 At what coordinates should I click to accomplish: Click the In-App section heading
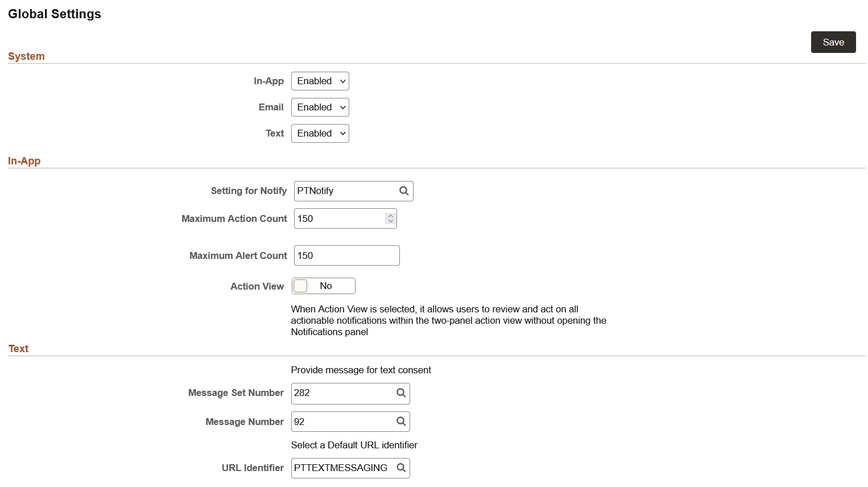click(24, 161)
